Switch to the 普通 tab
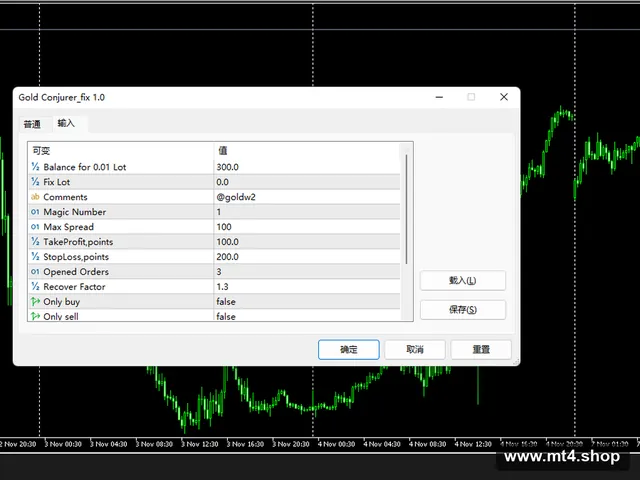Viewport: 640px width, 480px height. click(32, 124)
